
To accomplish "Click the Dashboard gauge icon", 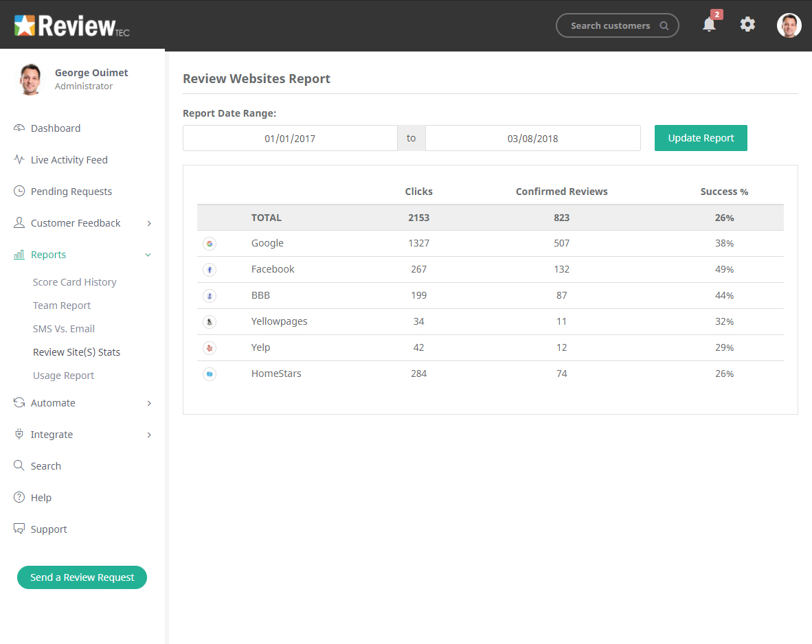I will pyautogui.click(x=19, y=128).
